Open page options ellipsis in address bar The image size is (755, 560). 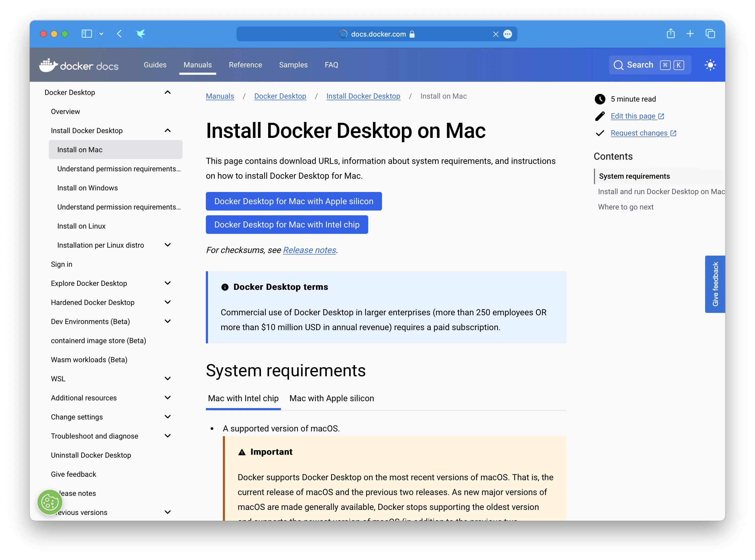tap(507, 34)
